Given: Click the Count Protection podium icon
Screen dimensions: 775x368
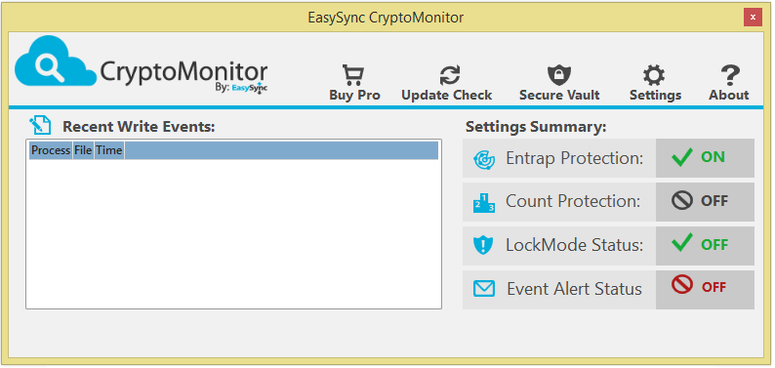Looking at the screenshot, I should coord(484,203).
